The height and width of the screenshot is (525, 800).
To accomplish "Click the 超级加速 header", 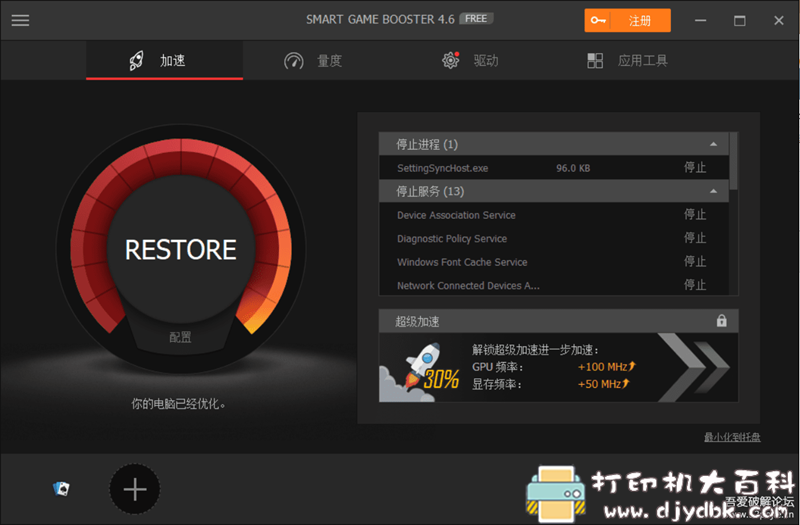I will point(558,321).
